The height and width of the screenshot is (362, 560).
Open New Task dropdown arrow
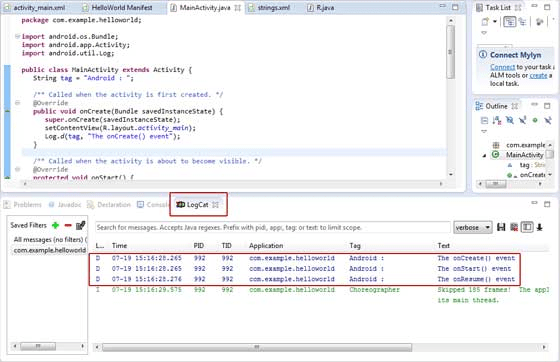pos(495,22)
